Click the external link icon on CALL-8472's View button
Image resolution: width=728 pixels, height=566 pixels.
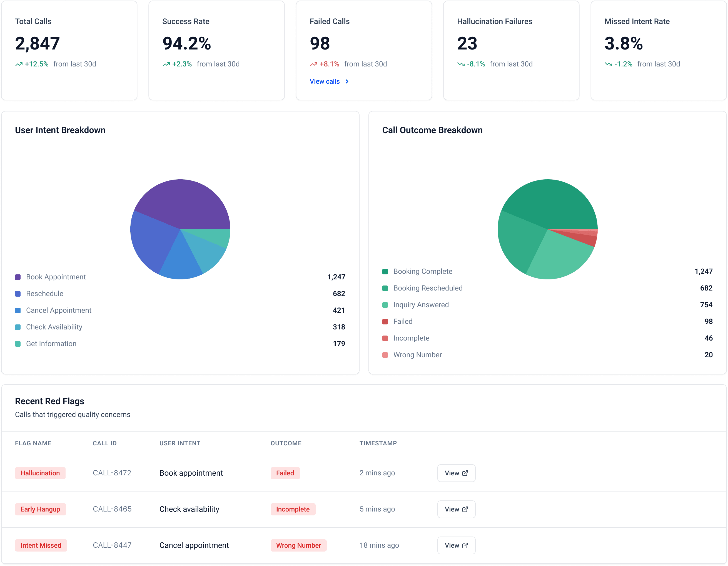click(x=466, y=473)
